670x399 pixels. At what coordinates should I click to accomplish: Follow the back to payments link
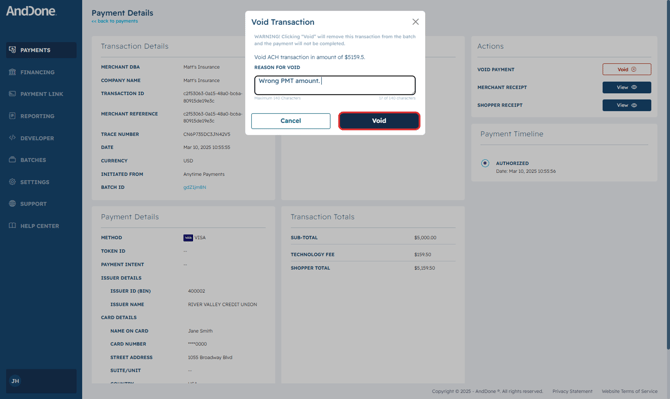[115, 21]
